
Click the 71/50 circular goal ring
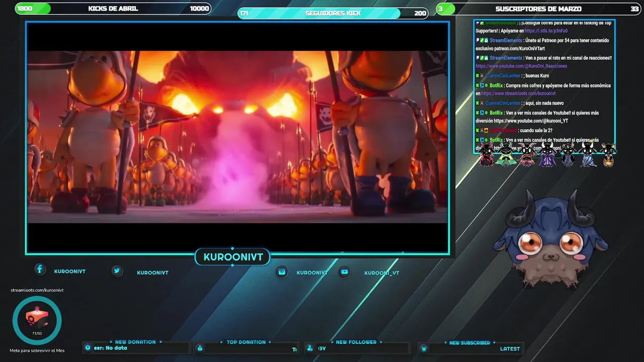coord(37,320)
